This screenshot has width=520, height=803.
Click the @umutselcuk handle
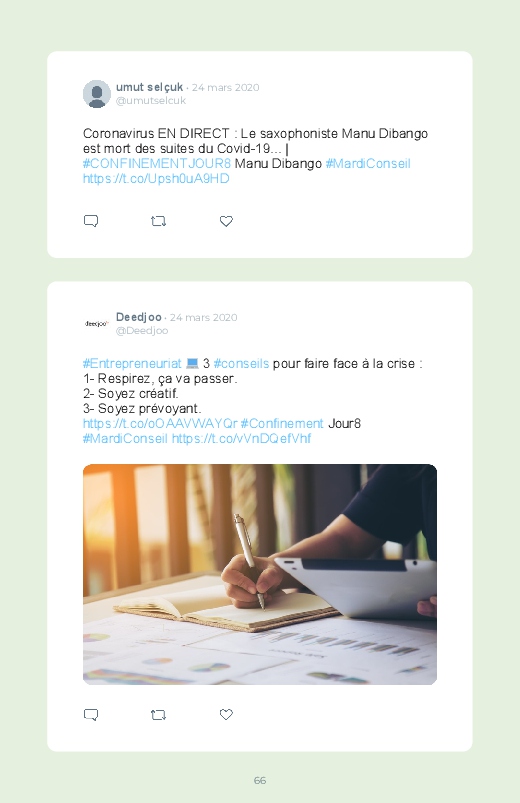click(151, 101)
